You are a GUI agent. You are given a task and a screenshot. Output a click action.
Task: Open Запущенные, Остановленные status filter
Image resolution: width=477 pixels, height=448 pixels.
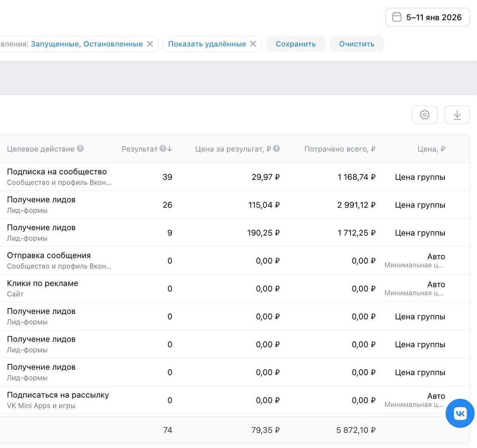pos(87,44)
